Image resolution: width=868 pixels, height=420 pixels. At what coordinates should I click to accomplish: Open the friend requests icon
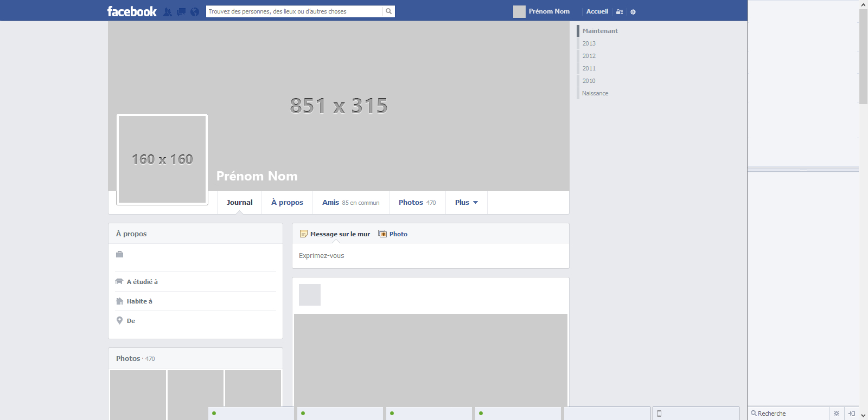coord(168,12)
